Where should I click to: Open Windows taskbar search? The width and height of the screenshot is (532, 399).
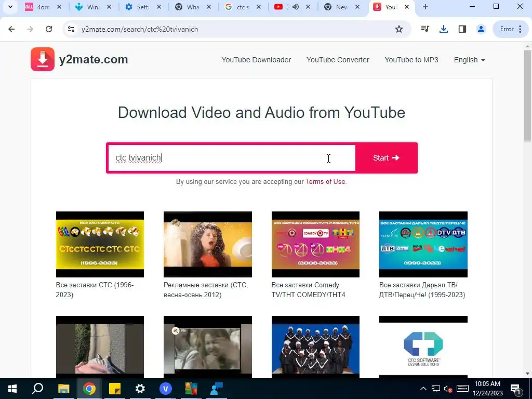pyautogui.click(x=37, y=389)
